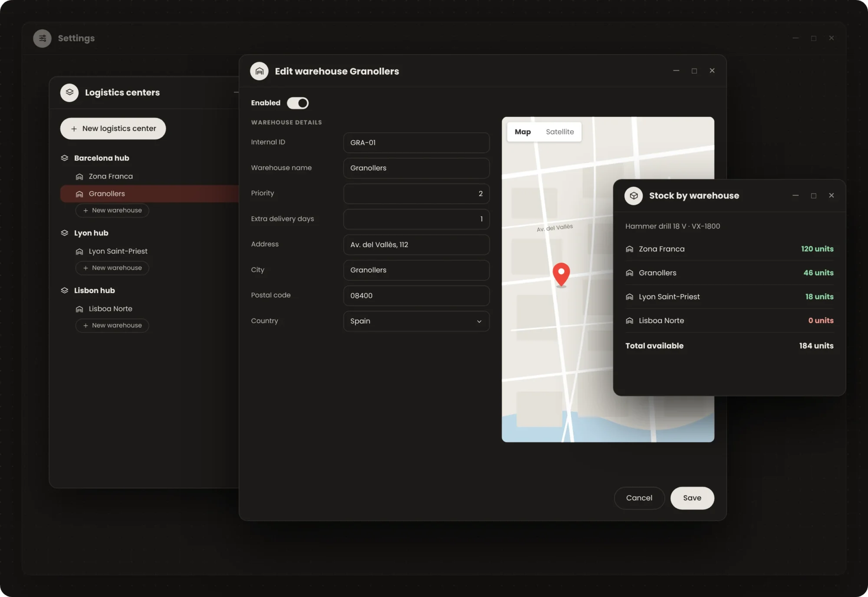Screen dimensions: 868x597
Task: Click the Cancel button
Action: (x=639, y=498)
